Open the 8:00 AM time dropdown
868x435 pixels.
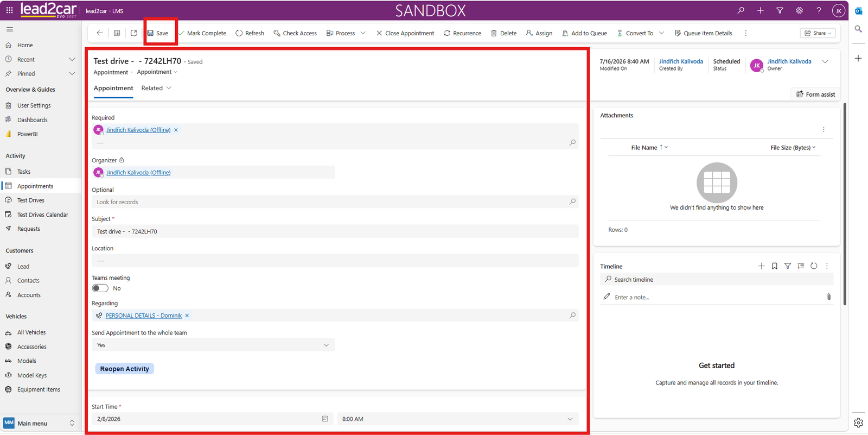pos(458,419)
